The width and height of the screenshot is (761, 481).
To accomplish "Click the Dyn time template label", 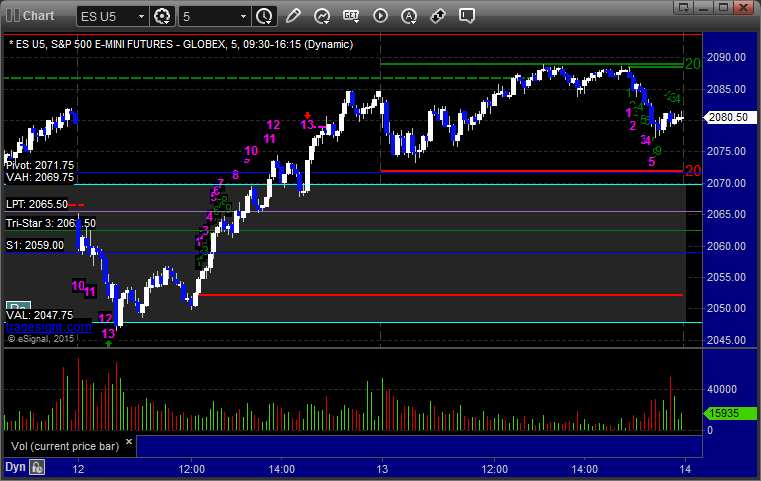I will coord(15,467).
